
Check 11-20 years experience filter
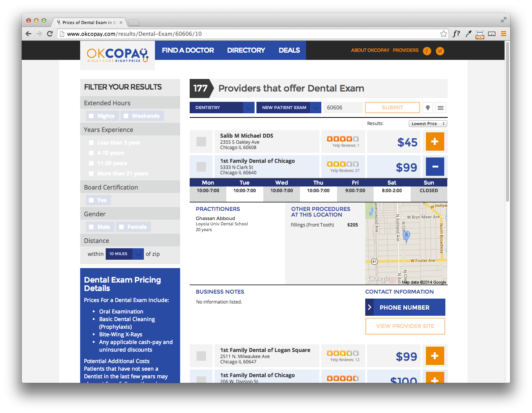tap(91, 163)
